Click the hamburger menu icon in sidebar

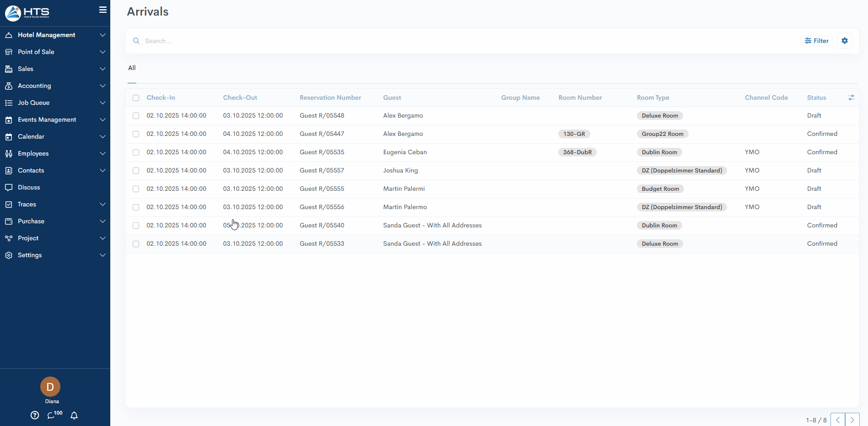[x=103, y=10]
